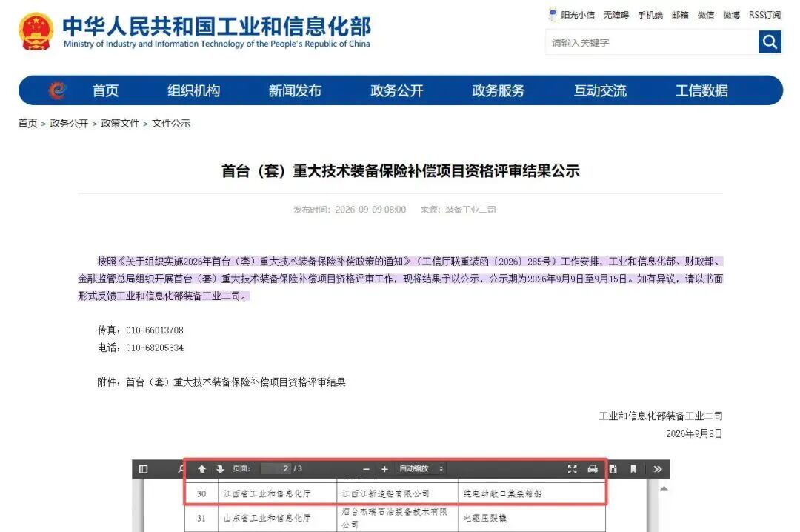
Task: Download the PDF attachment
Action: tap(613, 469)
